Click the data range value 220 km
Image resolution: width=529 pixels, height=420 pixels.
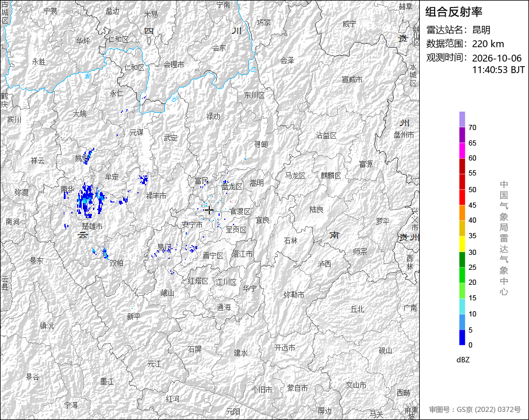tap(488, 44)
